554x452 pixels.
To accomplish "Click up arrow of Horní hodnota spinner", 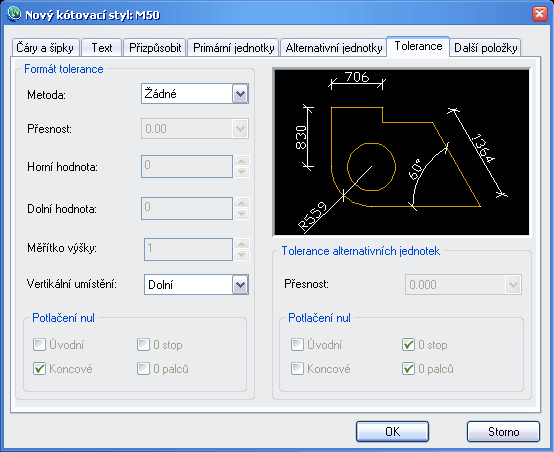I will coord(242,161).
